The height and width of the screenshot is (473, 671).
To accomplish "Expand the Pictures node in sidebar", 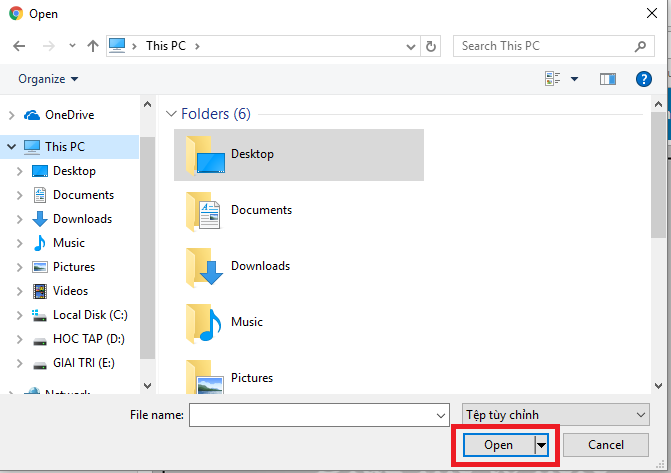I will coord(19,267).
